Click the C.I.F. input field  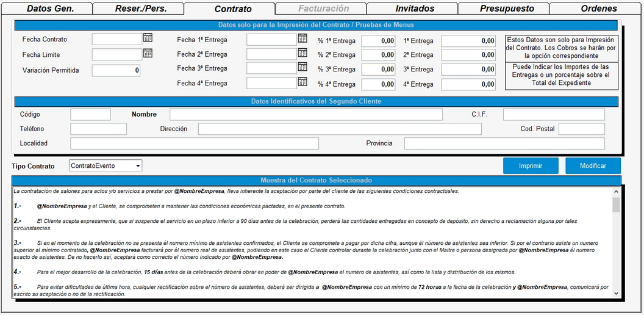pos(554,114)
